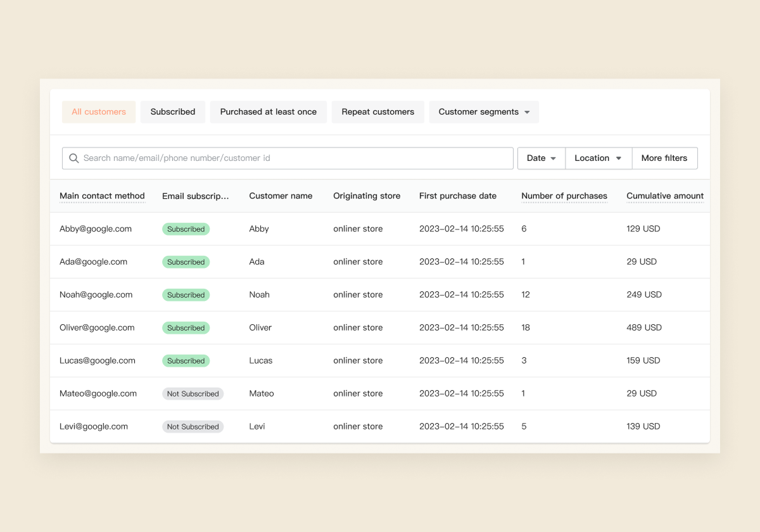This screenshot has width=760, height=532.
Task: Click onliner store in Abby's row
Action: (x=358, y=229)
